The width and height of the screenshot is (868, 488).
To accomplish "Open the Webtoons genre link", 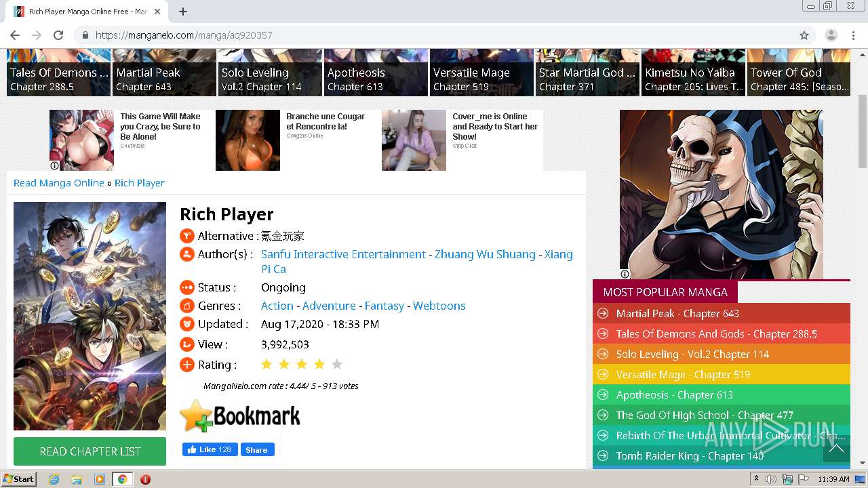I will click(439, 306).
